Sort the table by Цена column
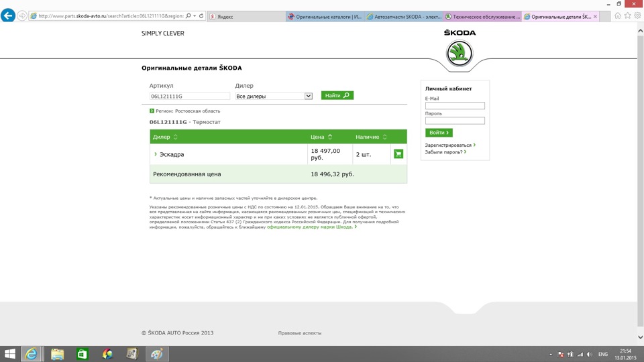Screen dimensions: 644x362 pos(321,137)
